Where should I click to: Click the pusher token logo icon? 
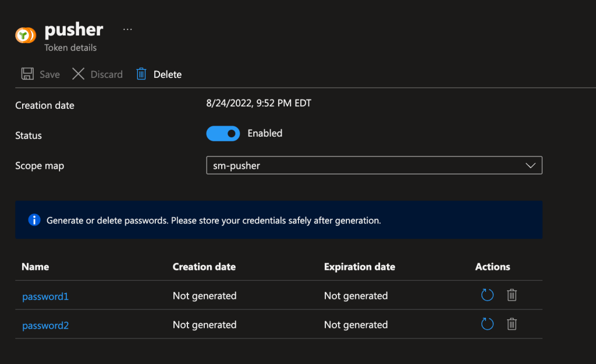[26, 35]
